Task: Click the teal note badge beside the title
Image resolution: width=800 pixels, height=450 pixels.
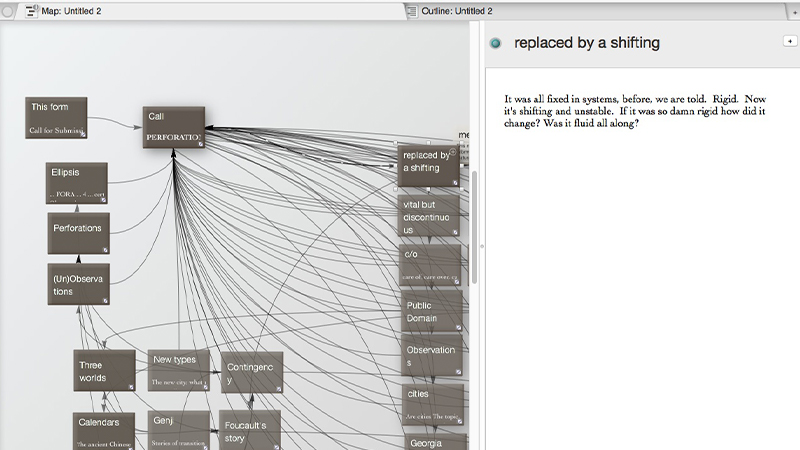Action: (x=495, y=44)
